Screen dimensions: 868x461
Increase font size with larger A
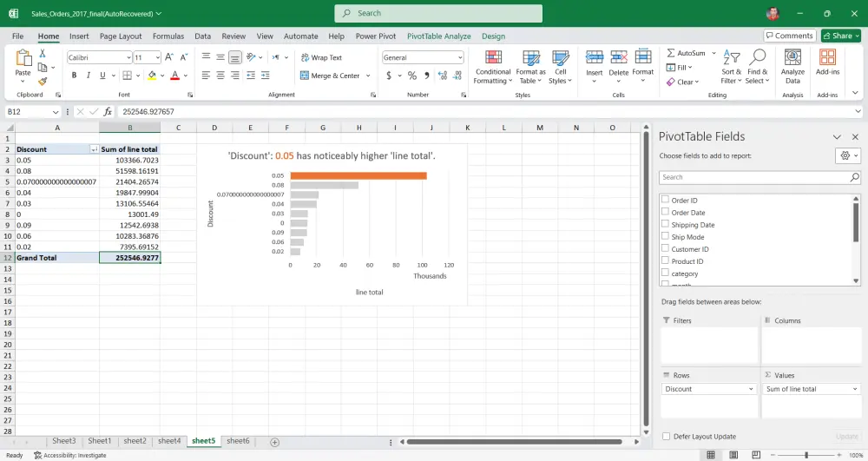click(x=169, y=57)
